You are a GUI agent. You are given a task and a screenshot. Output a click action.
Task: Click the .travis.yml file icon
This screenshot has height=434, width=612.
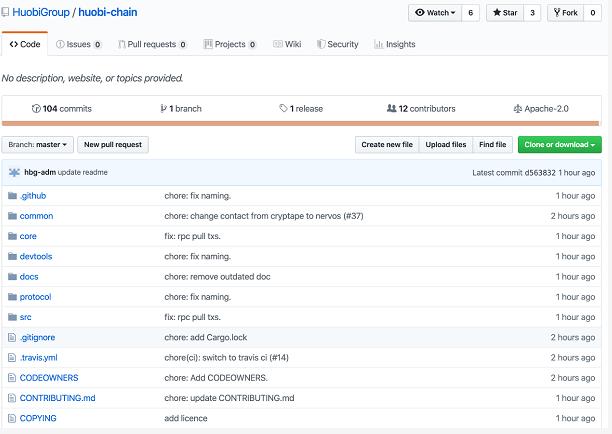point(12,358)
